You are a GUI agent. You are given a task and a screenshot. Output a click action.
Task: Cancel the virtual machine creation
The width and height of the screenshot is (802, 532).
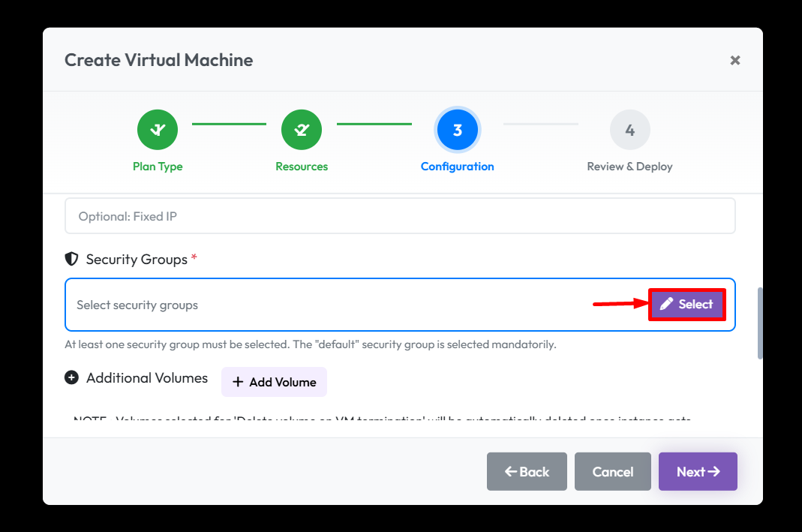coord(613,471)
